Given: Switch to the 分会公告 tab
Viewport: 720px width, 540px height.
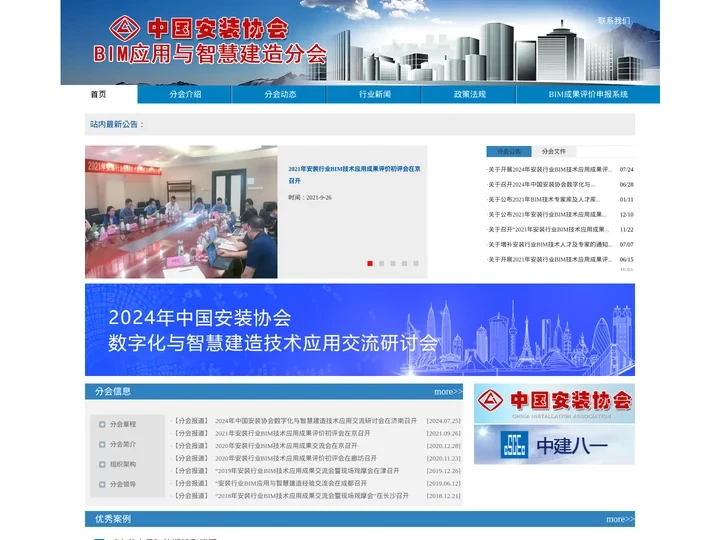Looking at the screenshot, I should [509, 151].
